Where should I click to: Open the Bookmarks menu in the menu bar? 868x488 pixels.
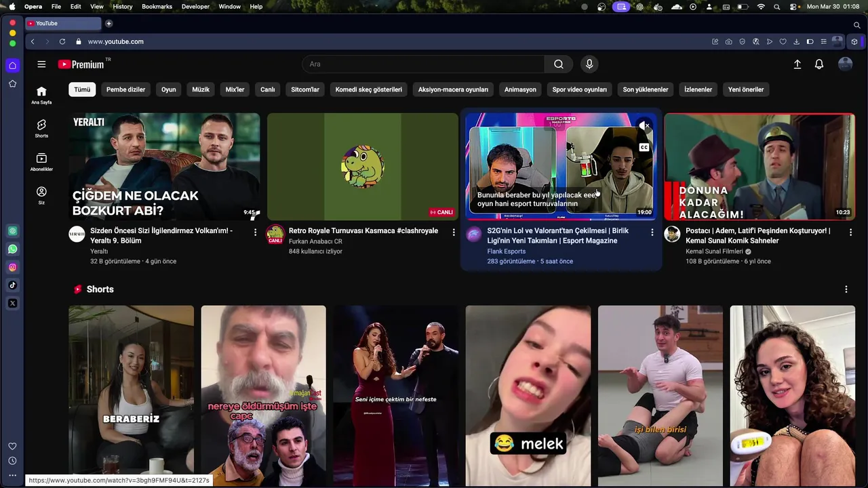(x=157, y=7)
